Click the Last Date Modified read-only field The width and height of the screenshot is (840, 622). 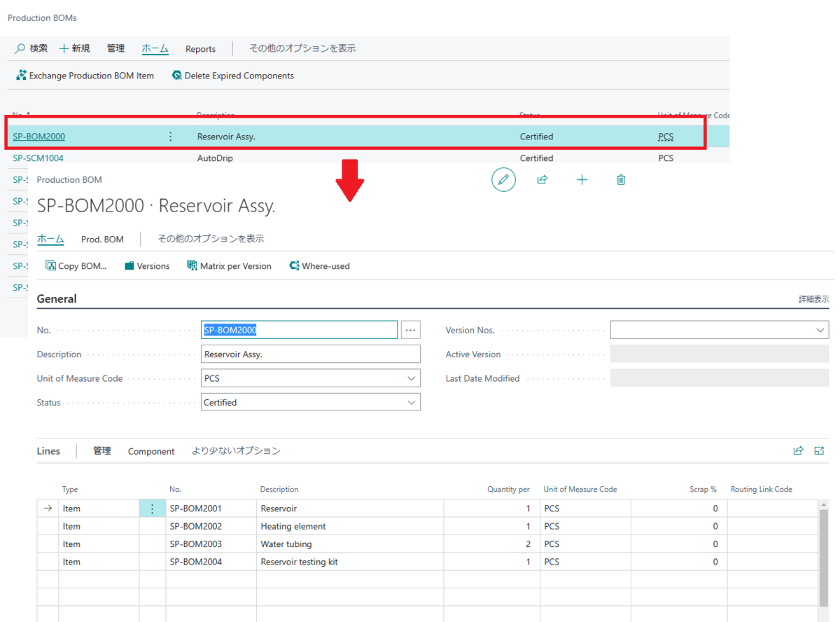(x=720, y=378)
